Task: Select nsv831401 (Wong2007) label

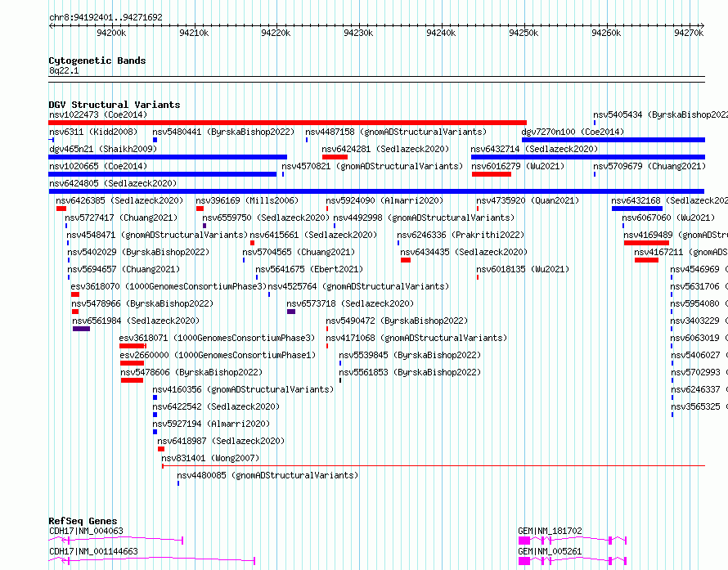Action: pos(210,458)
